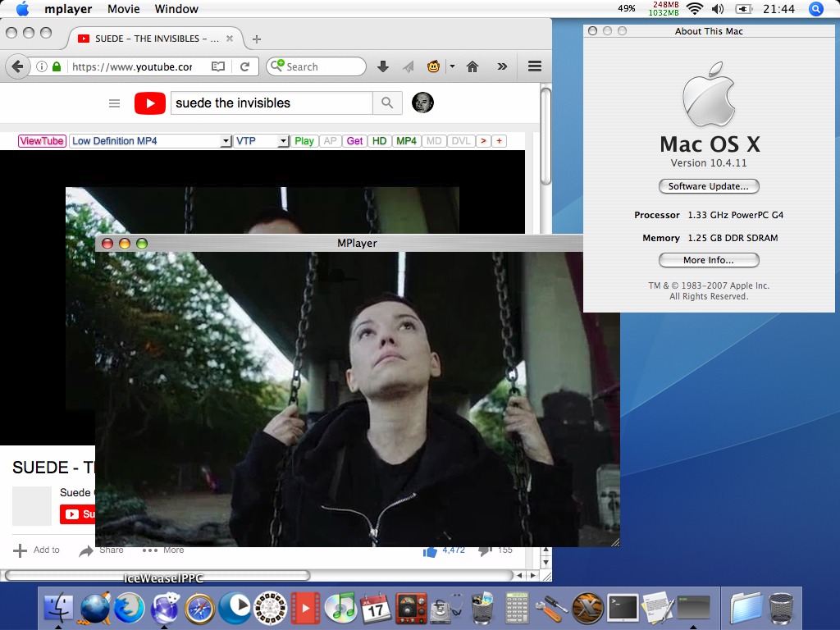The image size is (840, 630).
Task: Open the Low Definition MP4 dropdown
Action: (151, 141)
